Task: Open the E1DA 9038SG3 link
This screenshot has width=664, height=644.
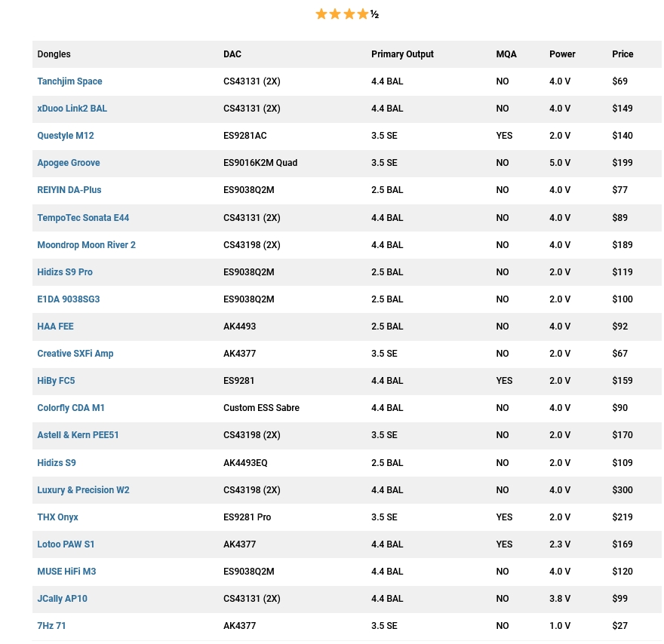Action: tap(69, 299)
